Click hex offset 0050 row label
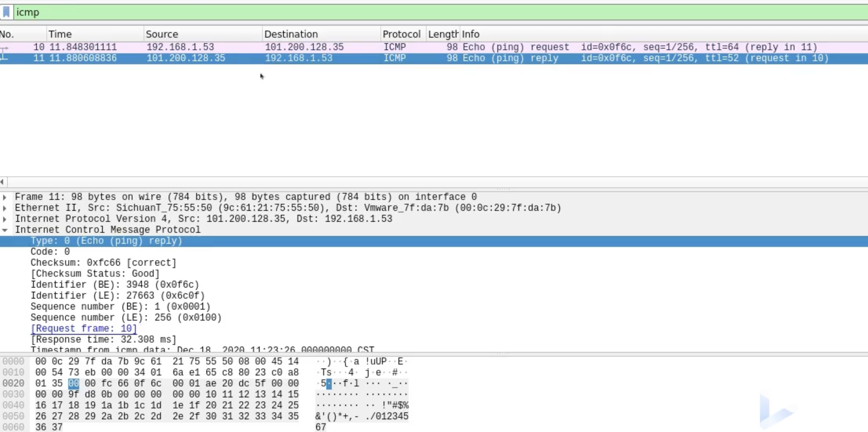This screenshot has width=868, height=432. tap(13, 416)
